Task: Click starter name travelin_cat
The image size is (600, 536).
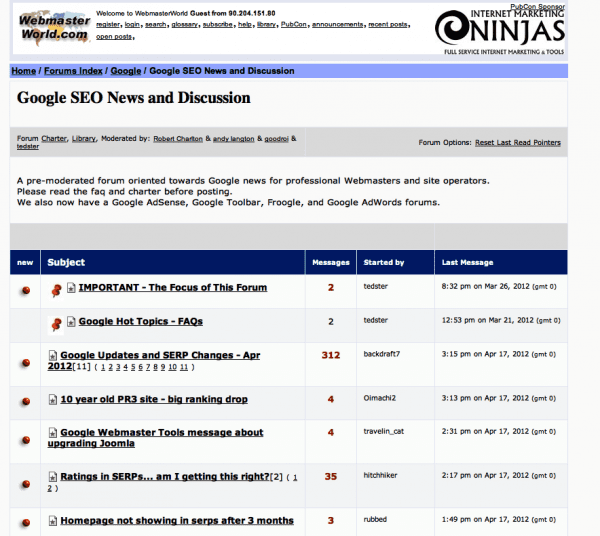Action: tap(383, 431)
